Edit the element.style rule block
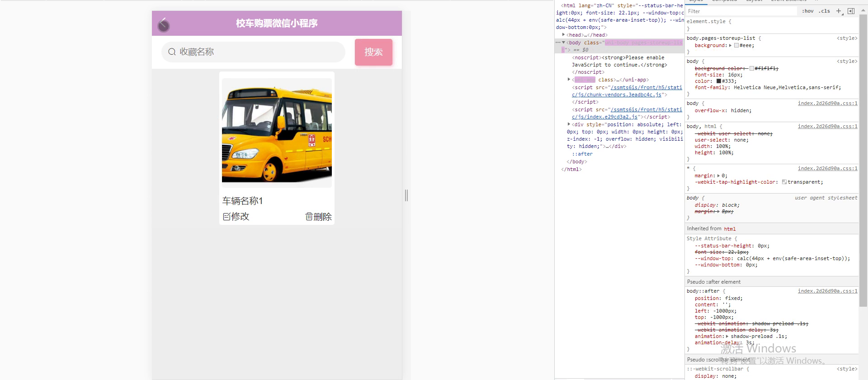 (772, 25)
